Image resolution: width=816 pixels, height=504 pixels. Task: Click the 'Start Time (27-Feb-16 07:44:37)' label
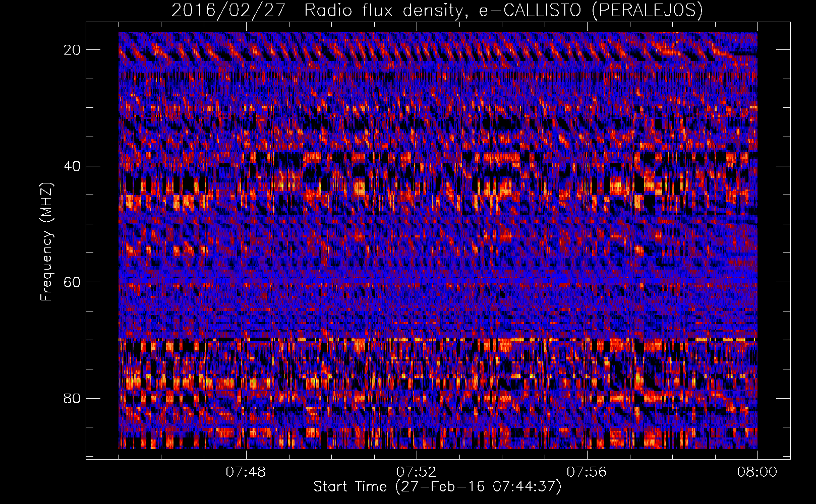click(437, 487)
